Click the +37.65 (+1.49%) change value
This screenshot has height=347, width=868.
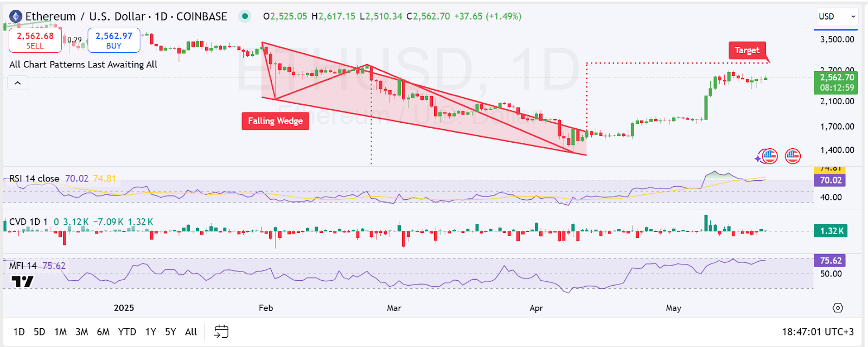point(488,16)
